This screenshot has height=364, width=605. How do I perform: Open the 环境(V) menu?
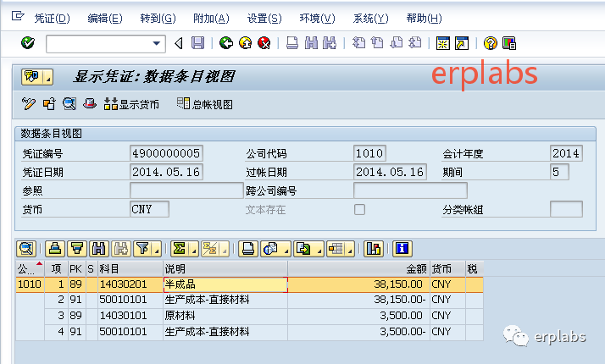pyautogui.click(x=317, y=18)
